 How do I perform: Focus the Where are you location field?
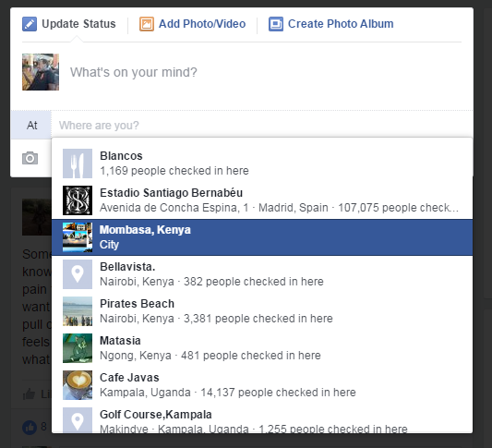coord(262,126)
